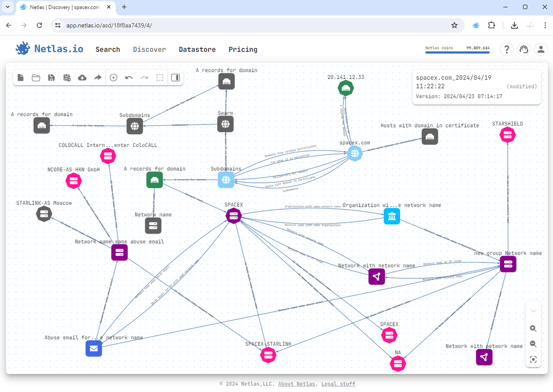Upload to cloud with the cloud icon
This screenshot has height=392, width=553.
tap(82, 78)
